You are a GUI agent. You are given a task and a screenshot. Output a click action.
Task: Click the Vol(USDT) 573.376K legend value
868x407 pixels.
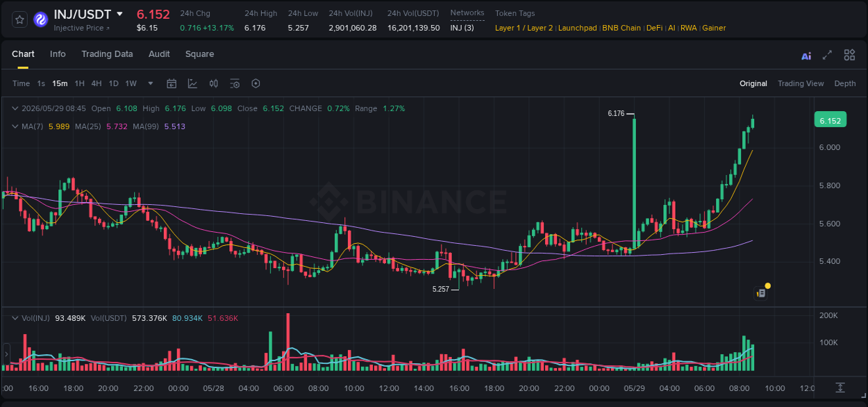pyautogui.click(x=150, y=318)
